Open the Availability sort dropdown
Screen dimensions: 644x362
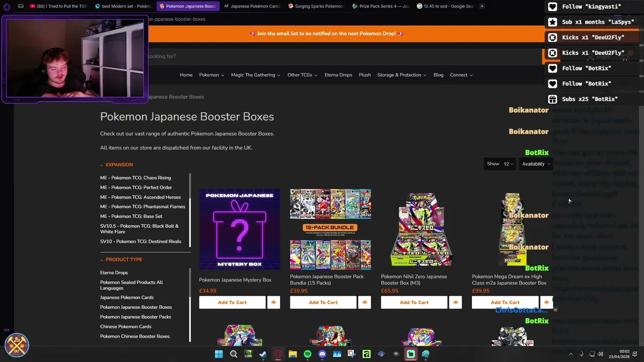(536, 164)
